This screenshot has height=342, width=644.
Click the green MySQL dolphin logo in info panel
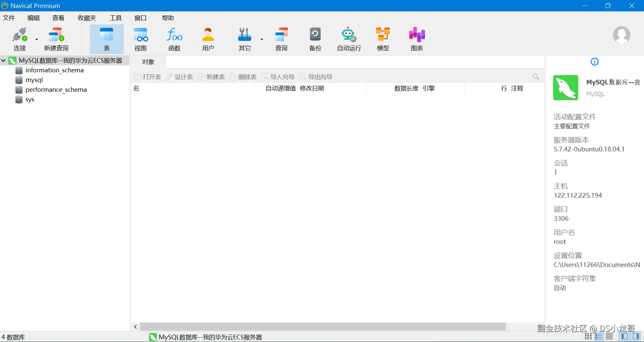pos(566,87)
